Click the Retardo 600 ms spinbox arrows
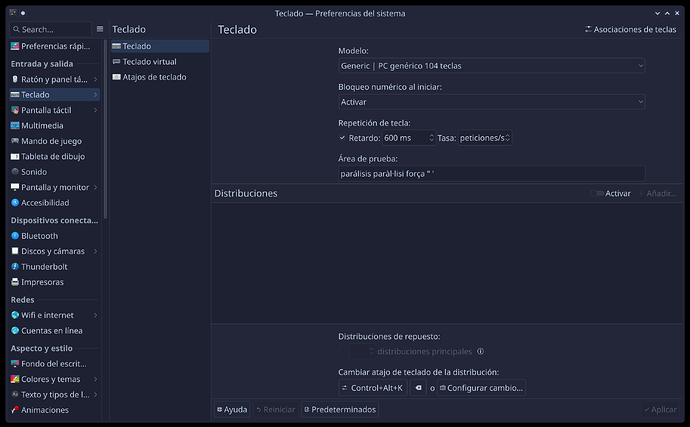This screenshot has width=690, height=427. (431, 138)
